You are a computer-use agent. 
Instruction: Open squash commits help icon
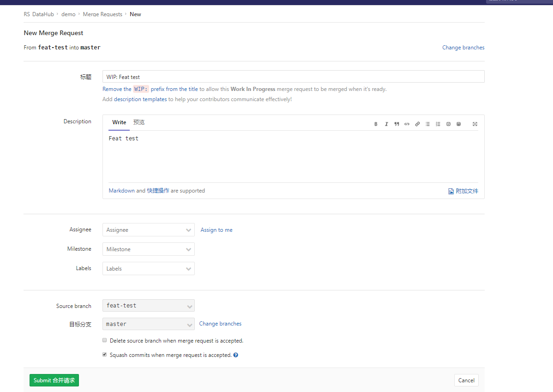click(x=235, y=355)
